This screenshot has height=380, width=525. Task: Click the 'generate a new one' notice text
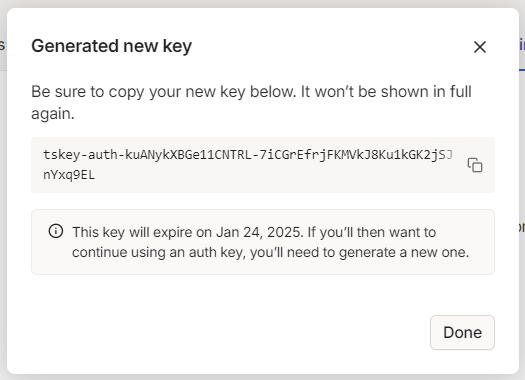tap(404, 252)
